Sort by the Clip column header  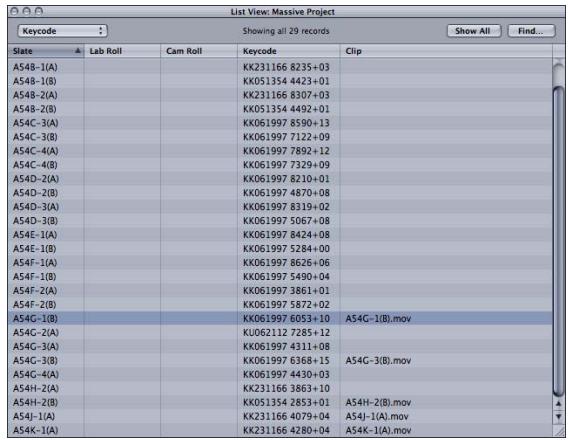[446, 51]
